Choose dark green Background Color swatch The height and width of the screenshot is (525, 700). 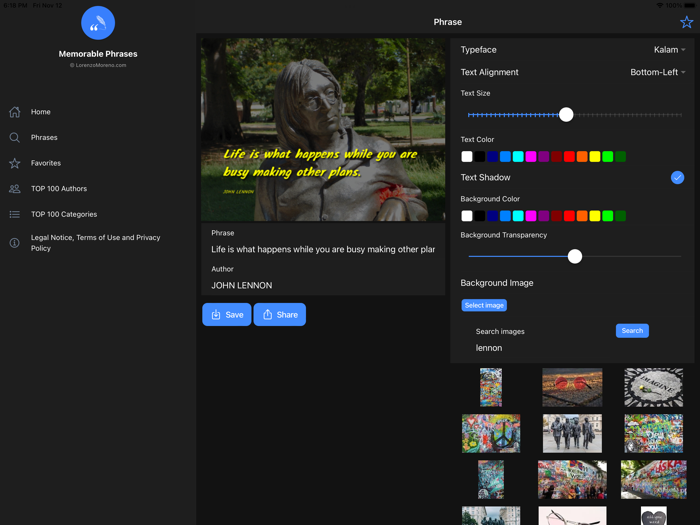coord(621,216)
